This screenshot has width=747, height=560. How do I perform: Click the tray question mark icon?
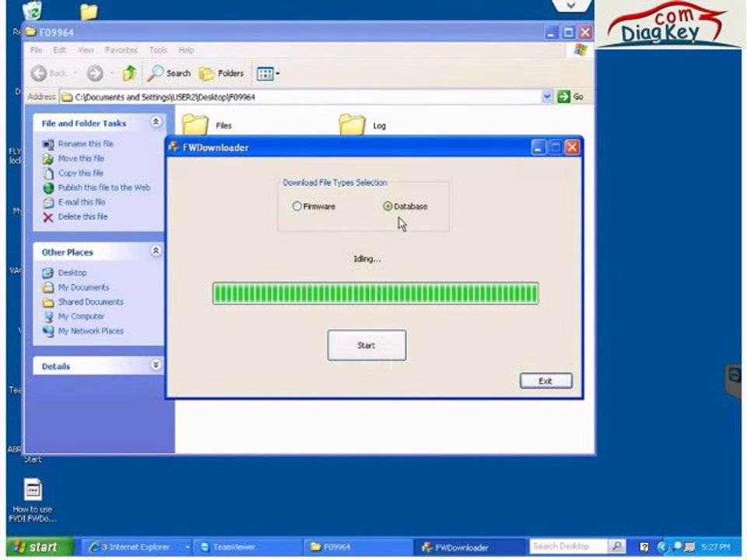coord(644,547)
